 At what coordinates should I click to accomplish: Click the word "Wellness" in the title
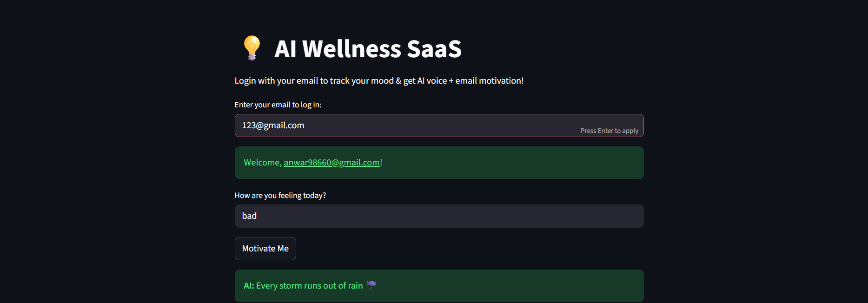(x=351, y=49)
